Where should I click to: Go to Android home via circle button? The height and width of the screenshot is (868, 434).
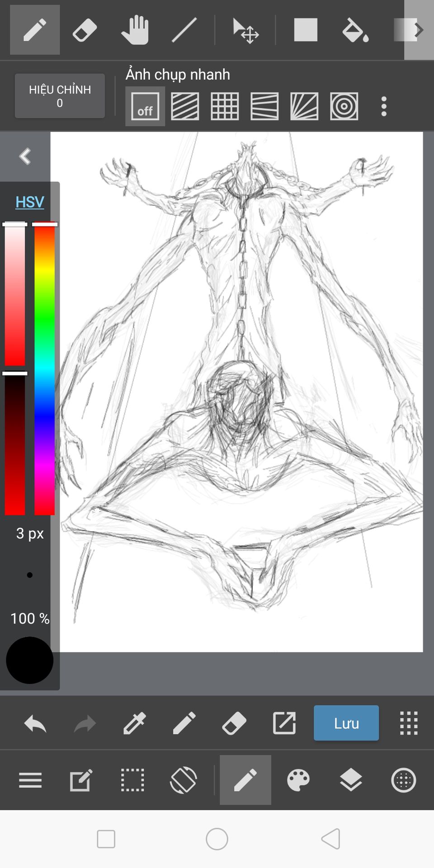pyautogui.click(x=217, y=839)
